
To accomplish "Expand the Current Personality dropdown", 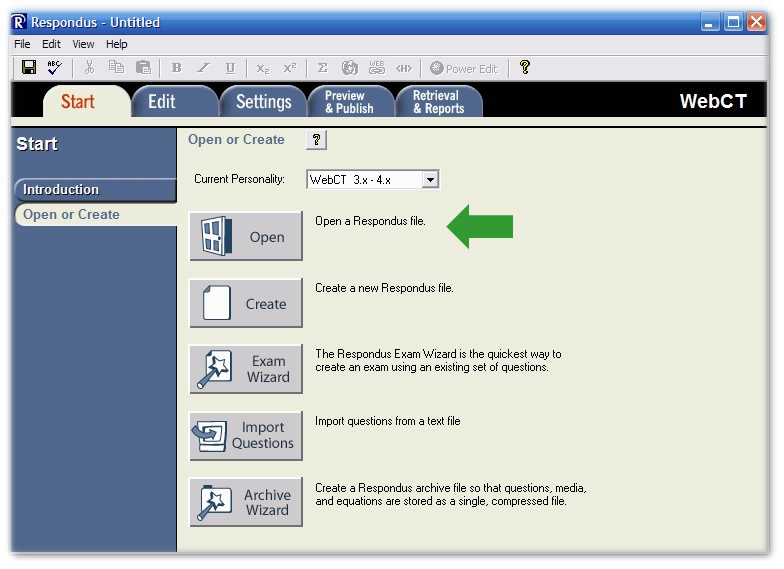I will [430, 180].
